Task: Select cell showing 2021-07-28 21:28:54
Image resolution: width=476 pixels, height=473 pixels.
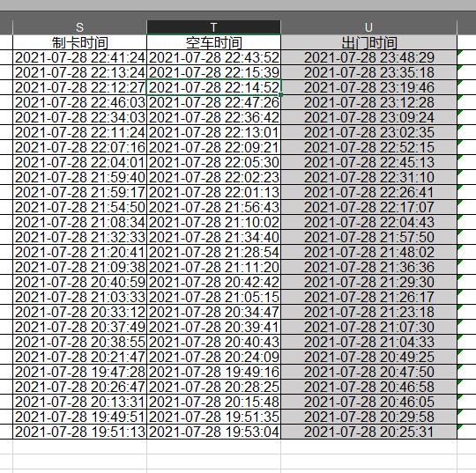Action: tap(213, 252)
